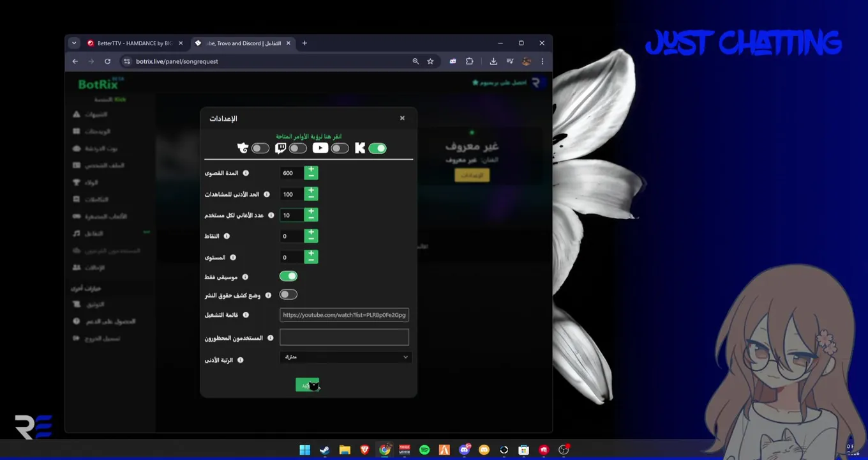Image resolution: width=868 pixels, height=460 pixels.
Task: Open Chrome downloads
Action: (x=493, y=61)
